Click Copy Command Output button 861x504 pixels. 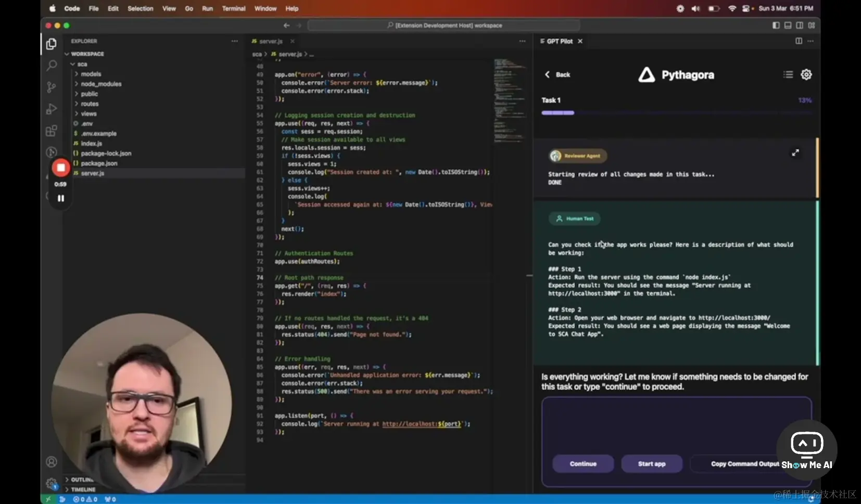745,463
